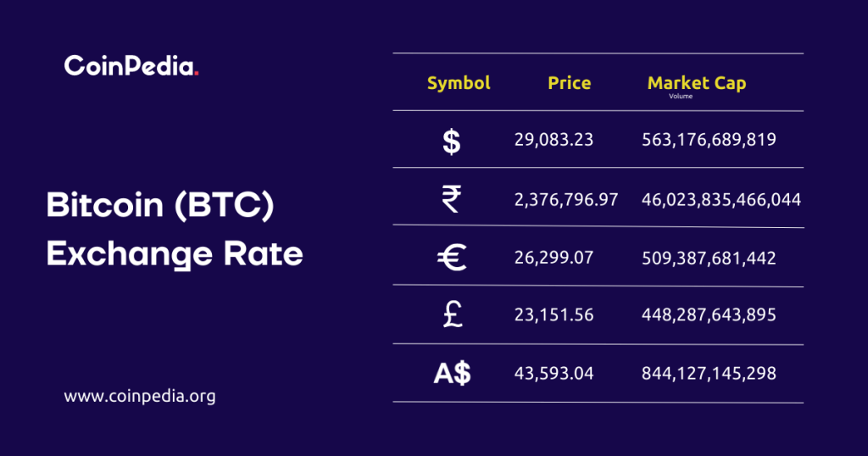Screen dimensions: 868x456
Task: Select the Symbol column header
Action: click(x=459, y=83)
